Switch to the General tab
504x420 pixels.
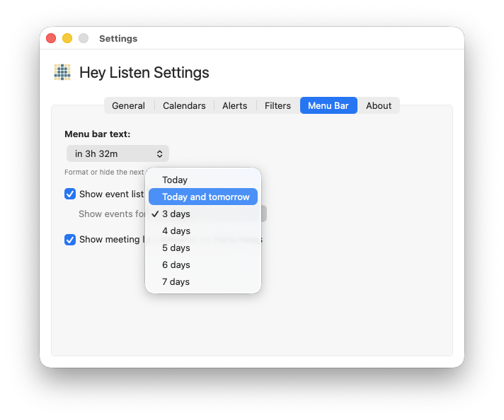(128, 105)
